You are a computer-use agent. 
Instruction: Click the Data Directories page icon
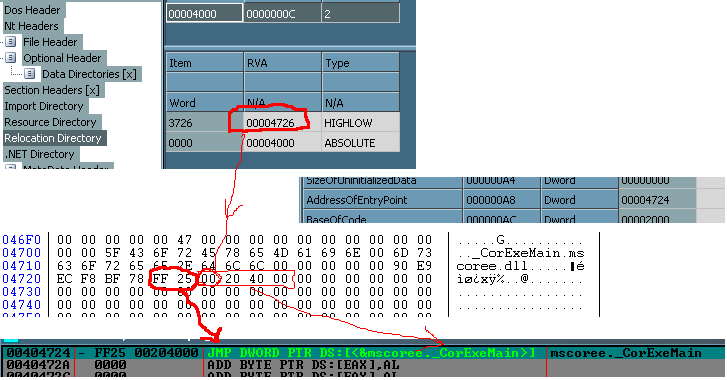(x=29, y=74)
